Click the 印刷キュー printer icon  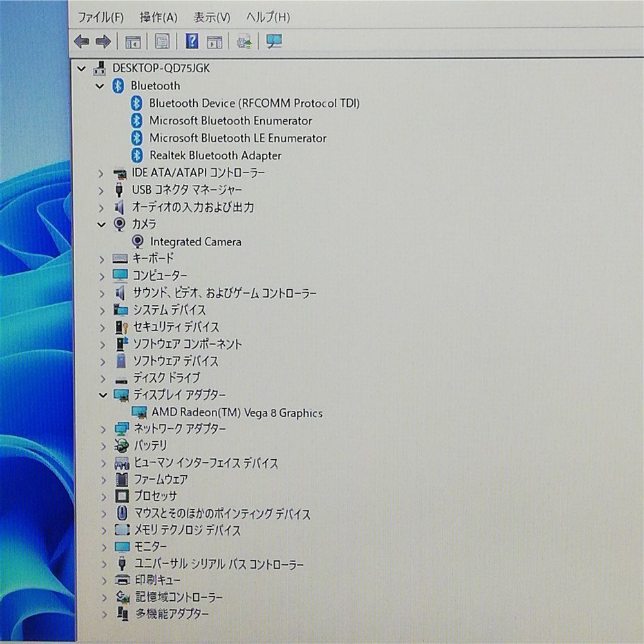coord(122,580)
